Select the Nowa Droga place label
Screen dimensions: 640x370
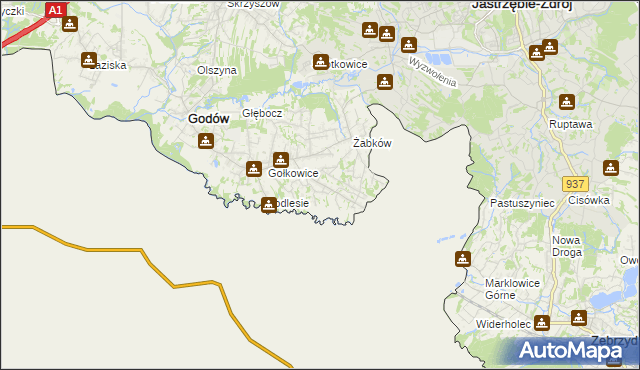pyautogui.click(x=567, y=246)
